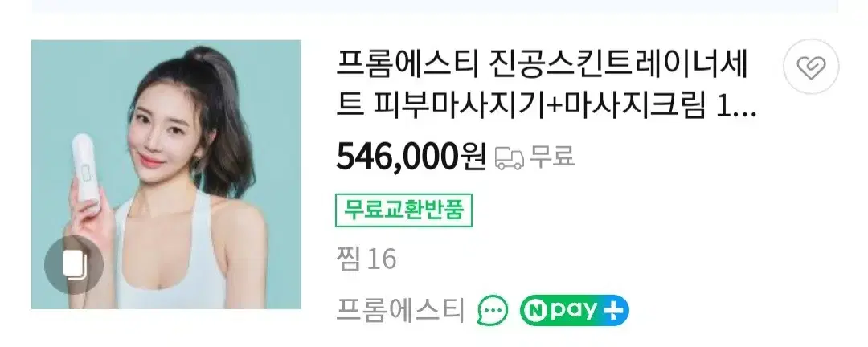Click the multi-image stack icon on thumbnail

[74, 264]
